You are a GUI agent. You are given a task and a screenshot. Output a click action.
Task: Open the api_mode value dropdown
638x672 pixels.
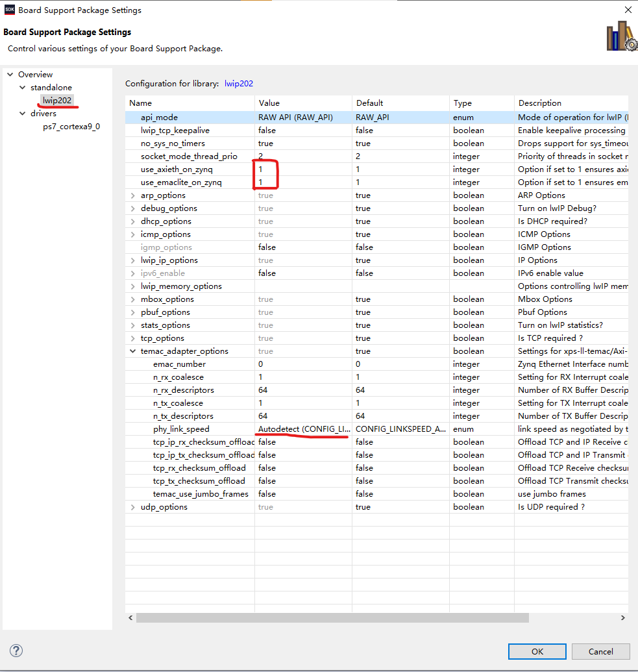pyautogui.click(x=302, y=118)
